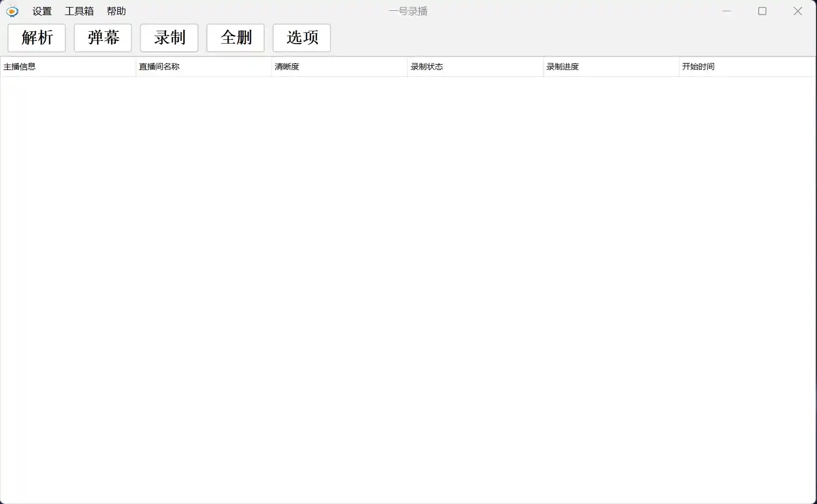Click the 弹幕 button

point(103,38)
